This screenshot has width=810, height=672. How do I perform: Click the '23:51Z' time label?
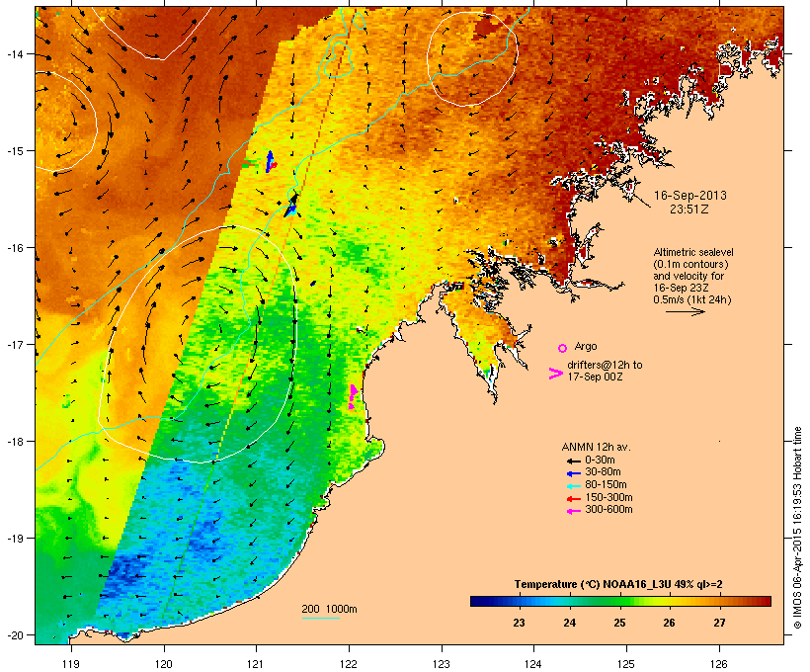click(x=689, y=210)
